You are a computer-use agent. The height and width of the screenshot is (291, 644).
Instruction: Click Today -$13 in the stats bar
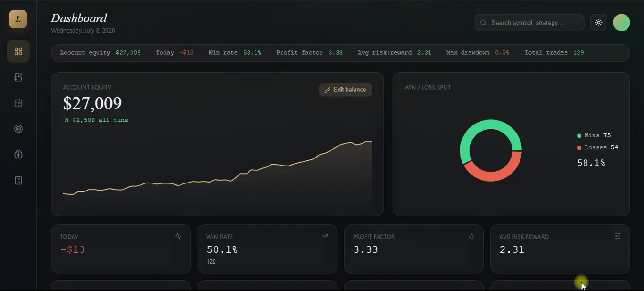tap(175, 53)
